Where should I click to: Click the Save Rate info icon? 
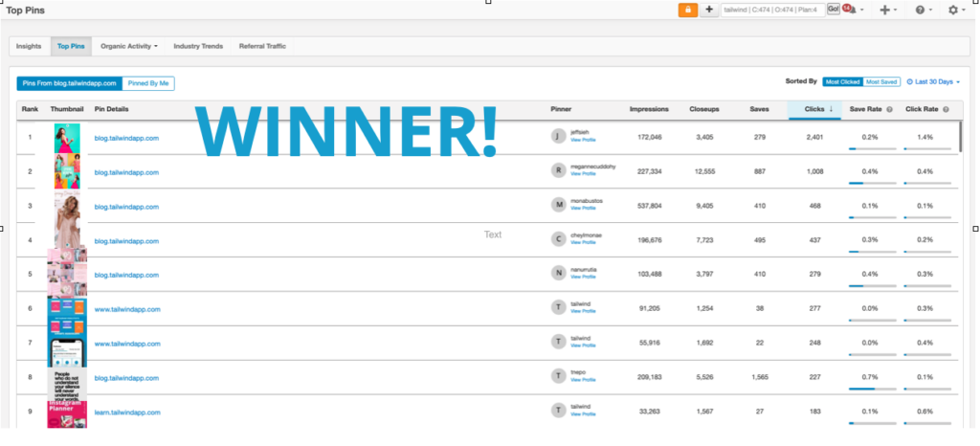pos(889,109)
